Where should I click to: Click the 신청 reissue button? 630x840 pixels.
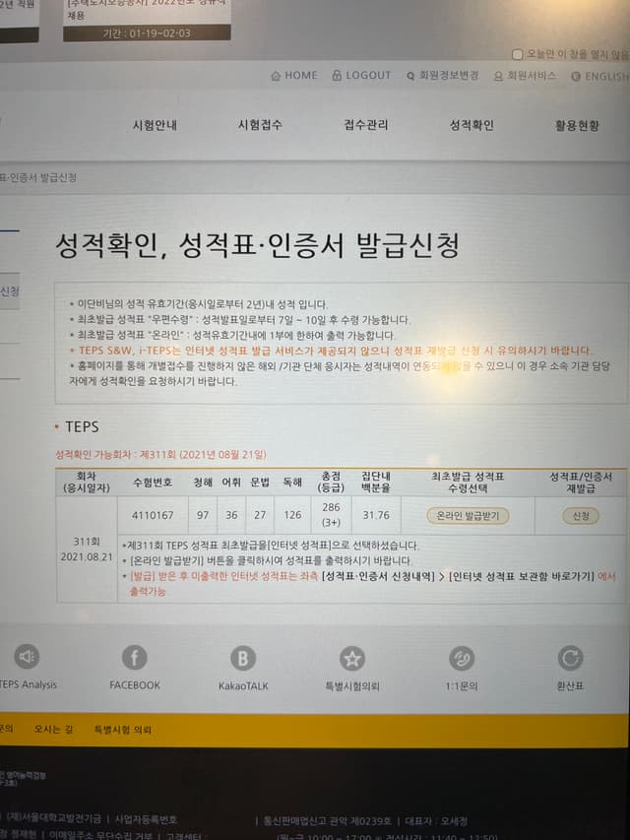(x=581, y=516)
